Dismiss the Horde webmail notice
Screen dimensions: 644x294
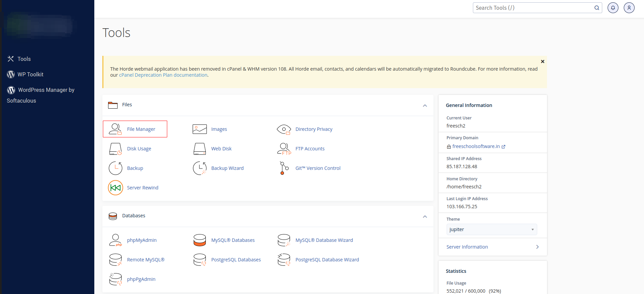pyautogui.click(x=542, y=62)
